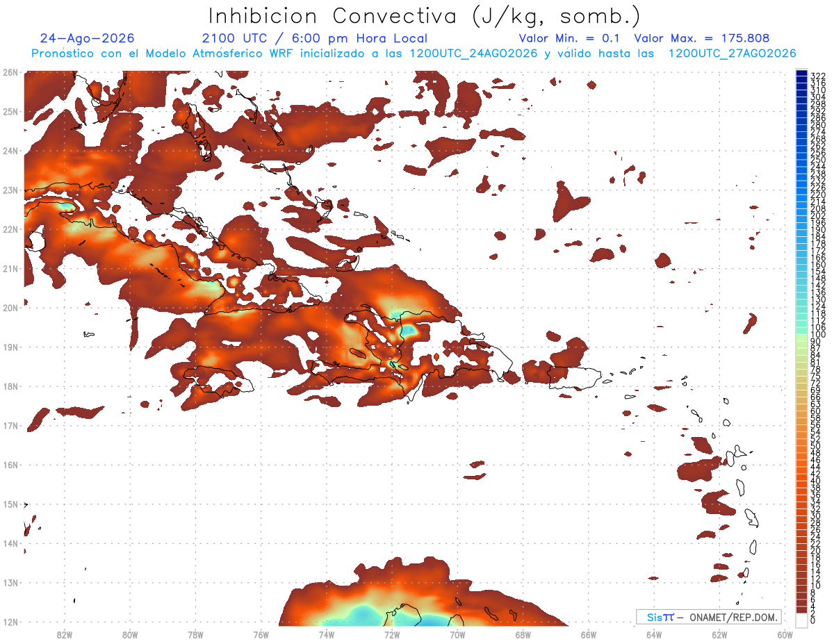Click the "18N" latitude label
834x644 pixels.
[10, 386]
